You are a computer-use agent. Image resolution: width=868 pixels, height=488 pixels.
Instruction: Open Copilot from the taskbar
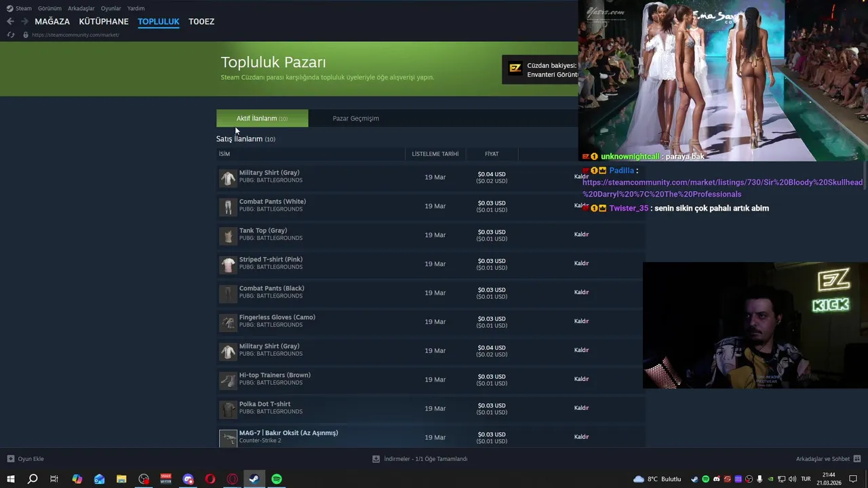pos(77,479)
